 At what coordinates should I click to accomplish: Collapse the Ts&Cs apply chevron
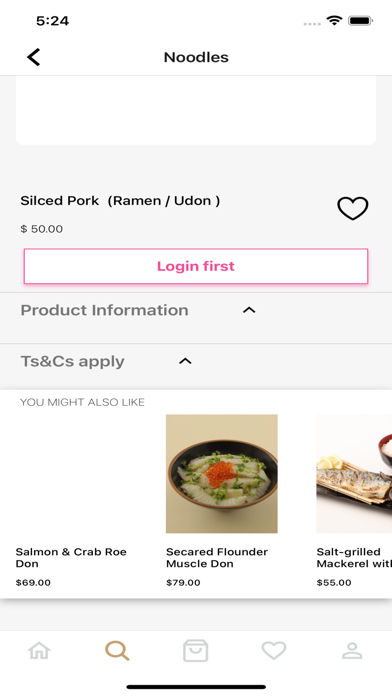click(185, 361)
